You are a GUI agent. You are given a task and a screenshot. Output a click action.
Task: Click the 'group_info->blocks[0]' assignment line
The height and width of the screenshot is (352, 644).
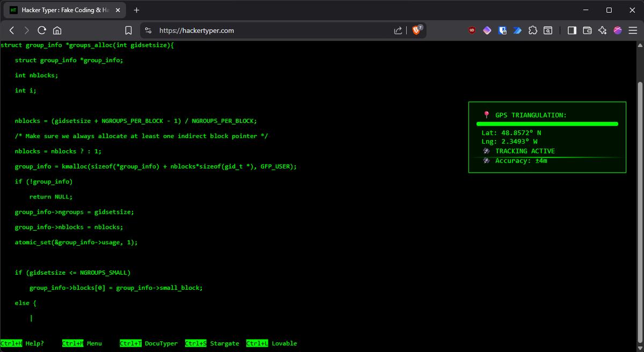point(116,288)
